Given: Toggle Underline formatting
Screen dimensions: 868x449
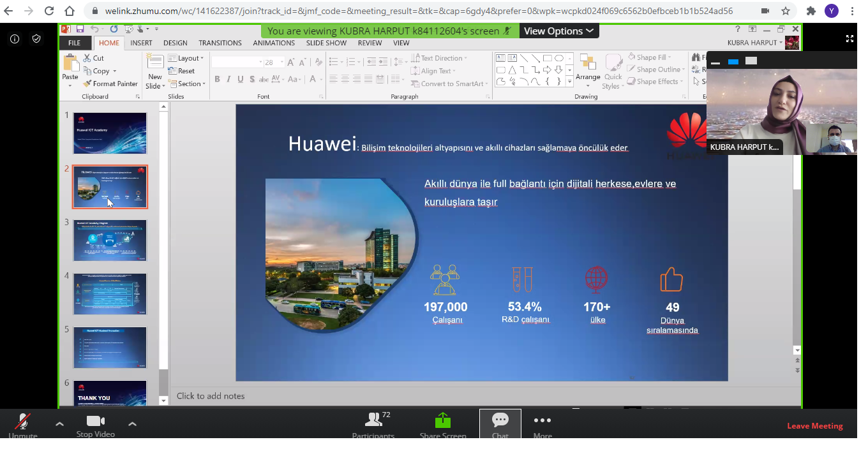Looking at the screenshot, I should click(x=241, y=79).
